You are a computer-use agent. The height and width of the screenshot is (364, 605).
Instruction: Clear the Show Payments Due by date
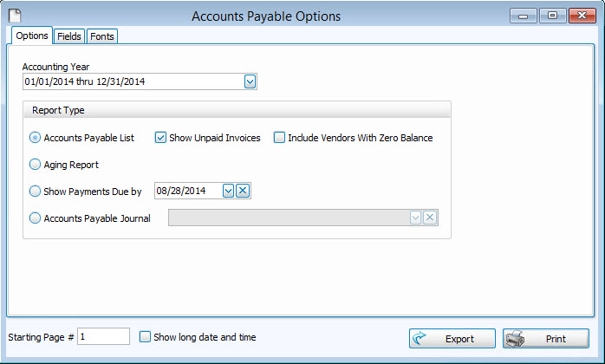pos(243,191)
